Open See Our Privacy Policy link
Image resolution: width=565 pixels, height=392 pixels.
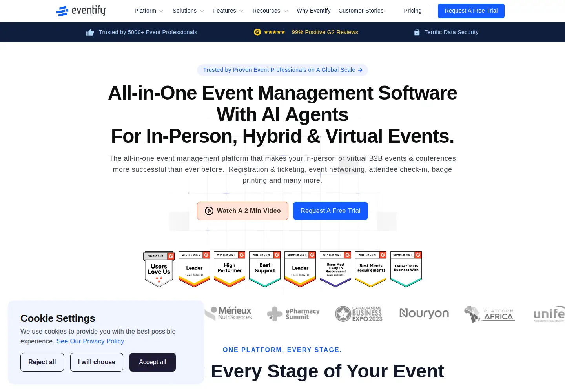point(90,341)
